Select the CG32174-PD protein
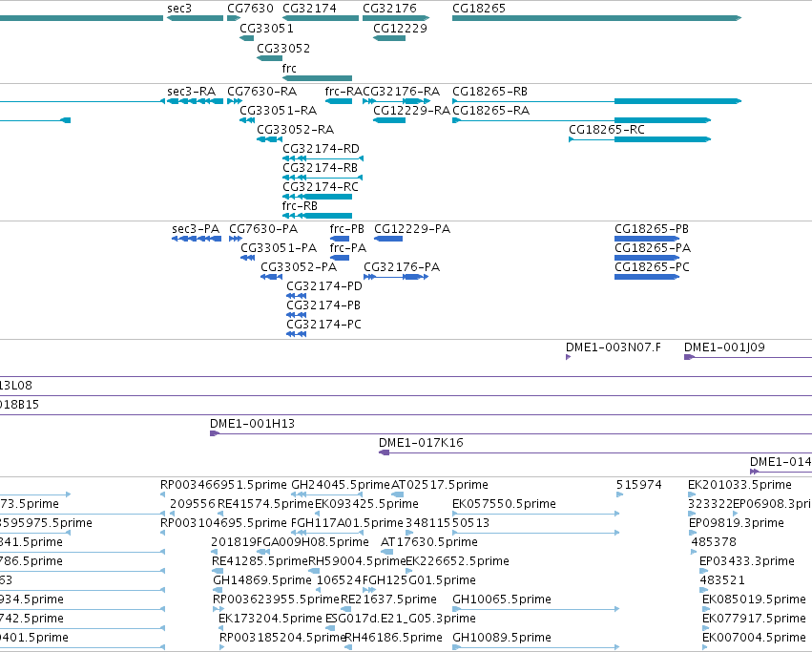 point(297,296)
